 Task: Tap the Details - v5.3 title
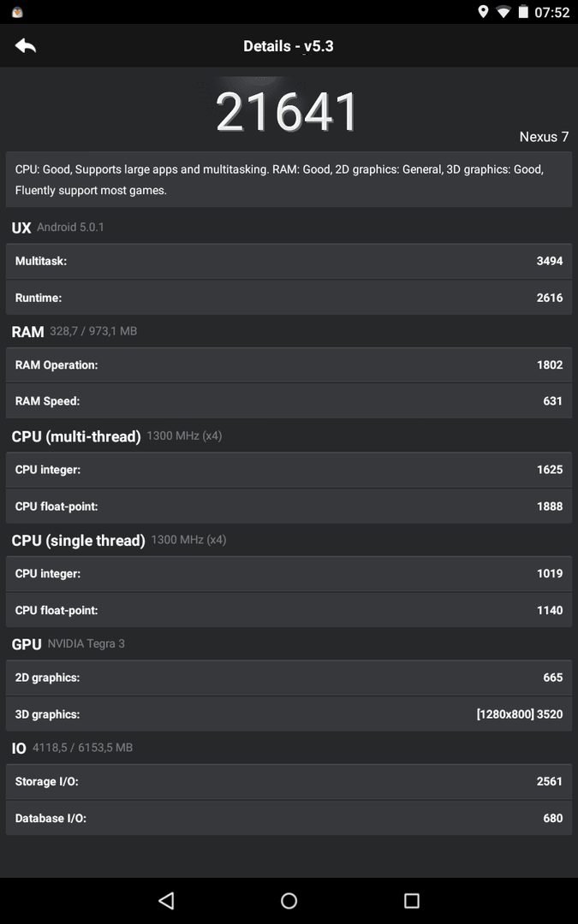[x=289, y=46]
